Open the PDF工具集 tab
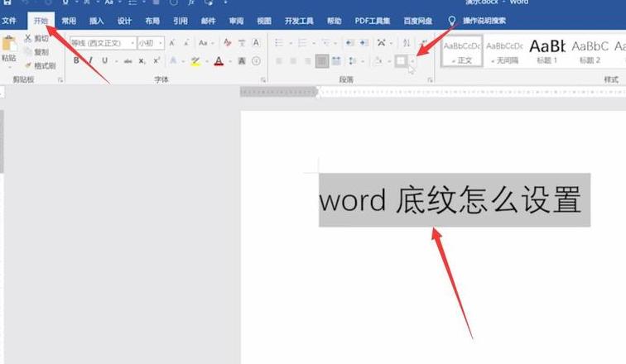Viewport: 626px width, 364px height. (x=372, y=21)
